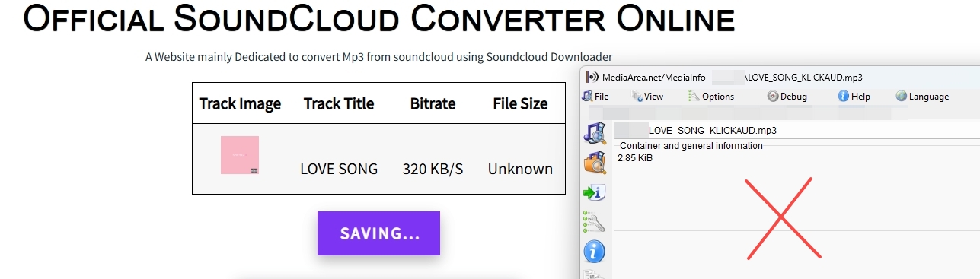Open the Preferences wrench icon in MediaInfo sidebar

(x=594, y=221)
